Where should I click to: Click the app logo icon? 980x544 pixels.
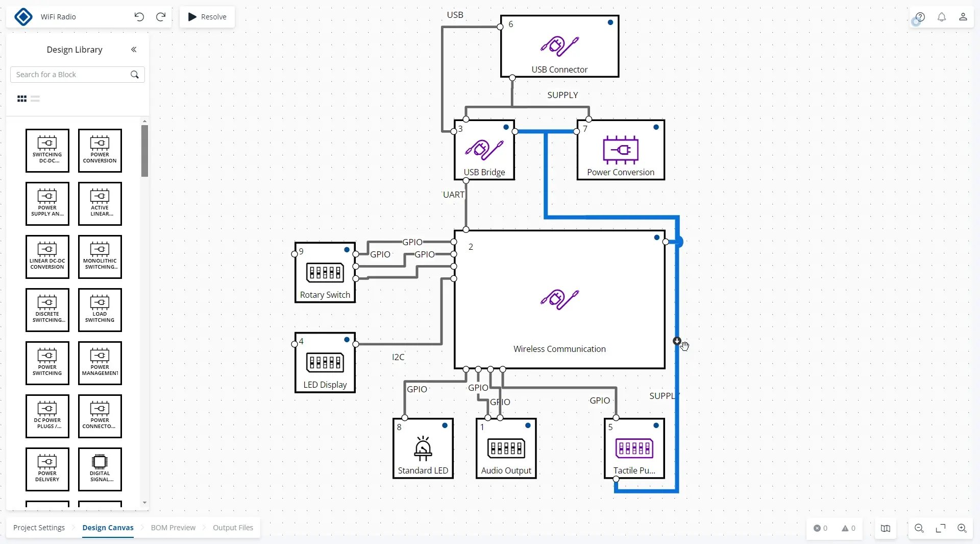23,17
